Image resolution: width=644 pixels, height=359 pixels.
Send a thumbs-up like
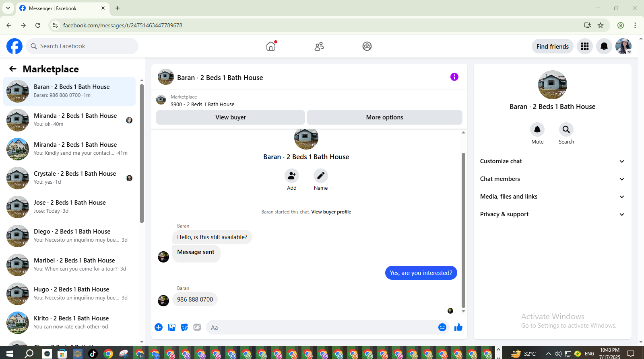(458, 327)
